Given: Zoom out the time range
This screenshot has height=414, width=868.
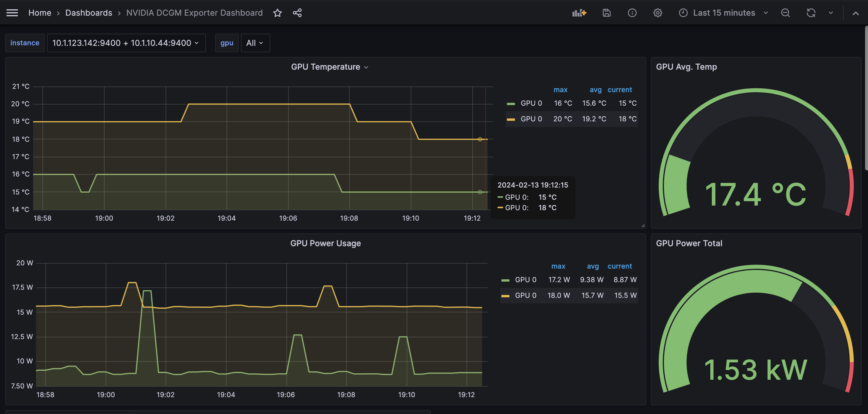Looking at the screenshot, I should click(x=785, y=13).
